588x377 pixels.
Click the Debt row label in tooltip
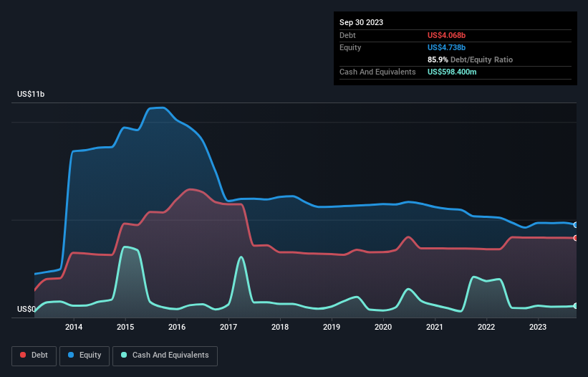[x=347, y=35]
